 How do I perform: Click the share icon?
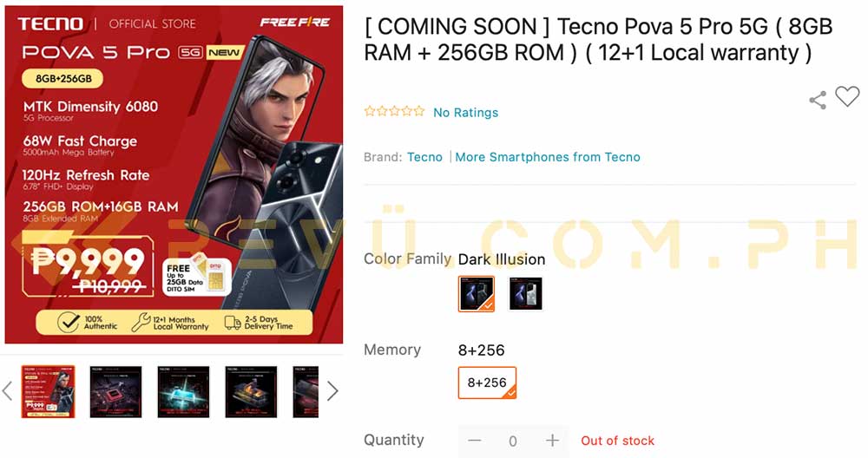tap(818, 100)
